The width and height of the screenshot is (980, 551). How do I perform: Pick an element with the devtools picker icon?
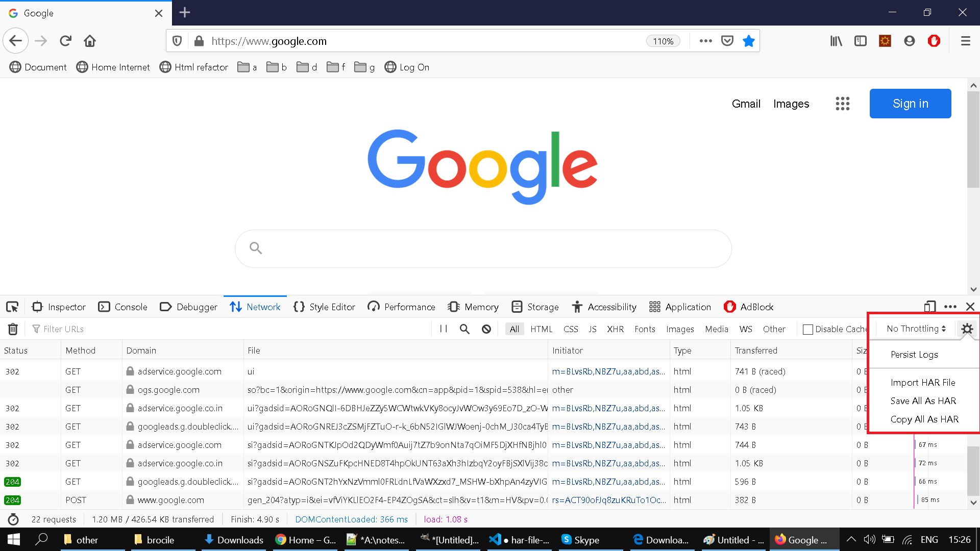12,307
